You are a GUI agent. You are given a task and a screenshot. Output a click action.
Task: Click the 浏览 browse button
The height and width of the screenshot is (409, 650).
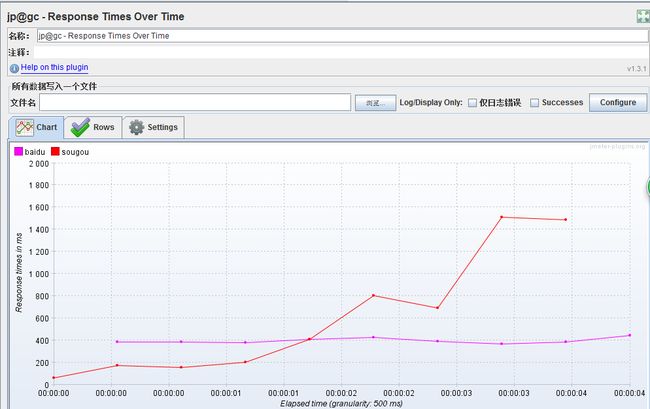(x=375, y=103)
